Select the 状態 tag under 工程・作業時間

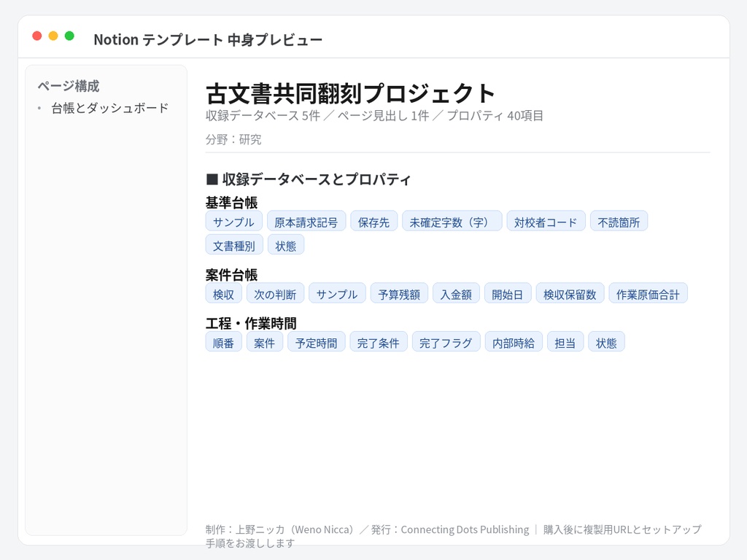tap(606, 342)
